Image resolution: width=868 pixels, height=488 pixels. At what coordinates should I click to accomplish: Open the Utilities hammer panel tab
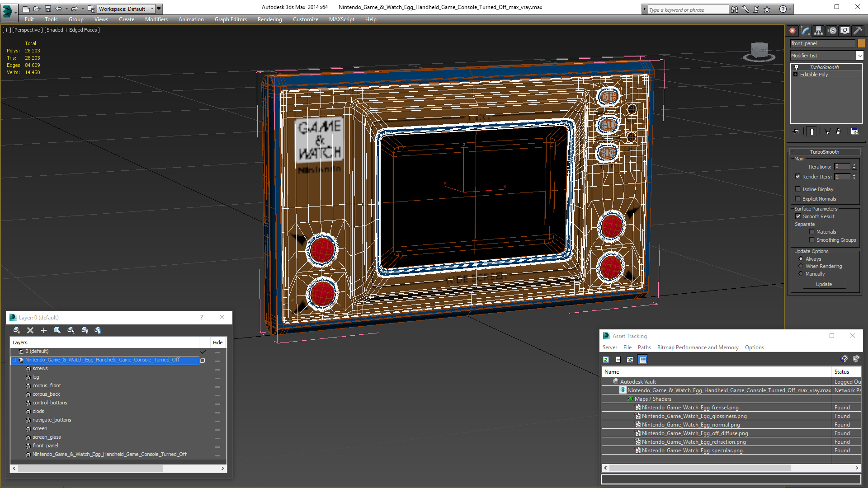(858, 31)
